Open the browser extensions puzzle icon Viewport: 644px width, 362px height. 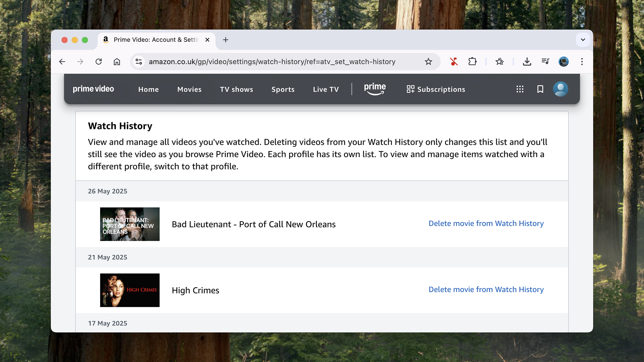[x=472, y=61]
